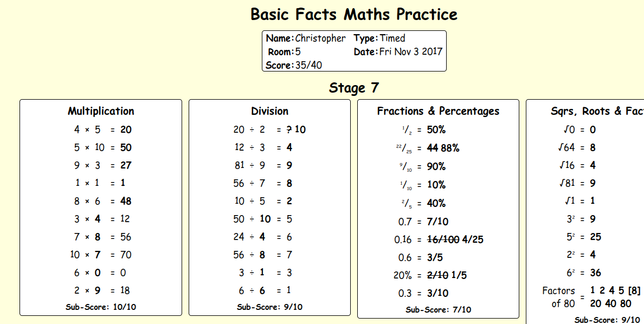This screenshot has height=324, width=644.
Task: Click the Date Fri Nov 3 2017
Action: tap(398, 51)
